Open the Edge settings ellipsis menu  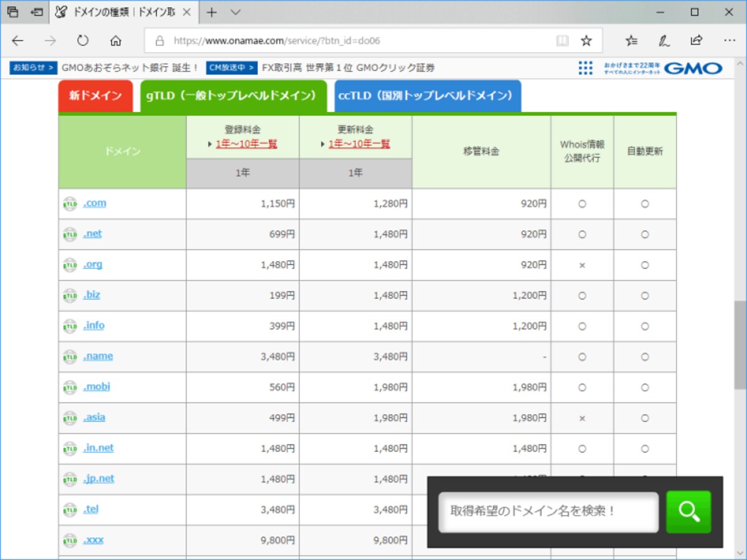click(x=730, y=41)
